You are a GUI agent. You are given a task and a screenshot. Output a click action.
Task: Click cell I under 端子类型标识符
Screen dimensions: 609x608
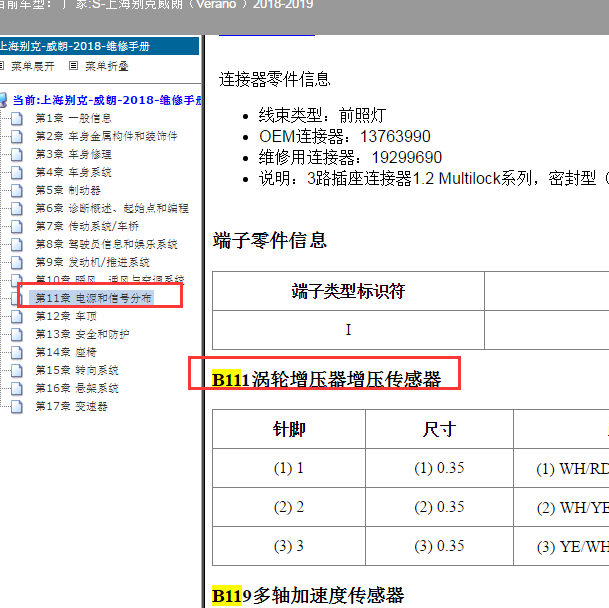(348, 330)
